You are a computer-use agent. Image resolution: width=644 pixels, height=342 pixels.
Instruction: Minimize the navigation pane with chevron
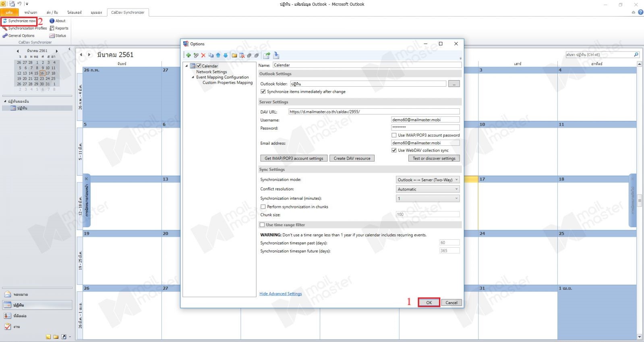(69, 49)
